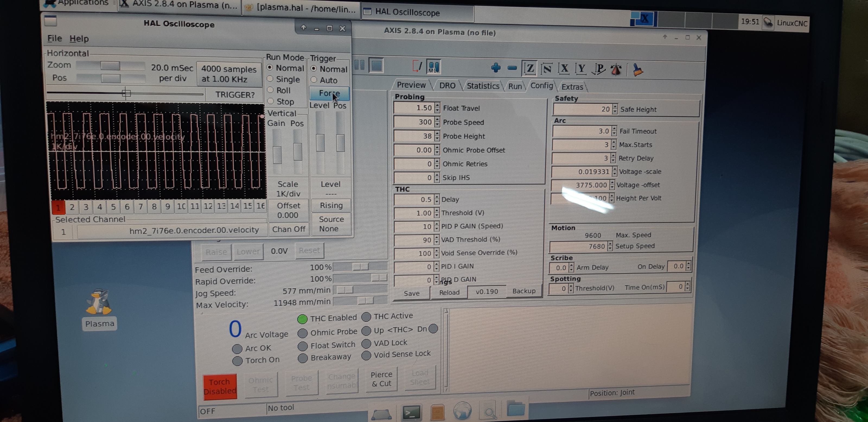Switch to the DRO tab
This screenshot has height=422, width=868.
click(x=447, y=85)
